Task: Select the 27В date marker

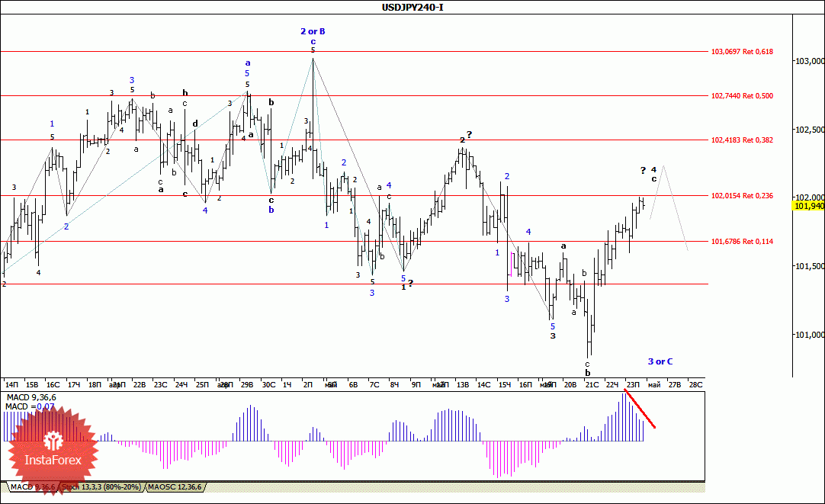Action: [x=675, y=384]
